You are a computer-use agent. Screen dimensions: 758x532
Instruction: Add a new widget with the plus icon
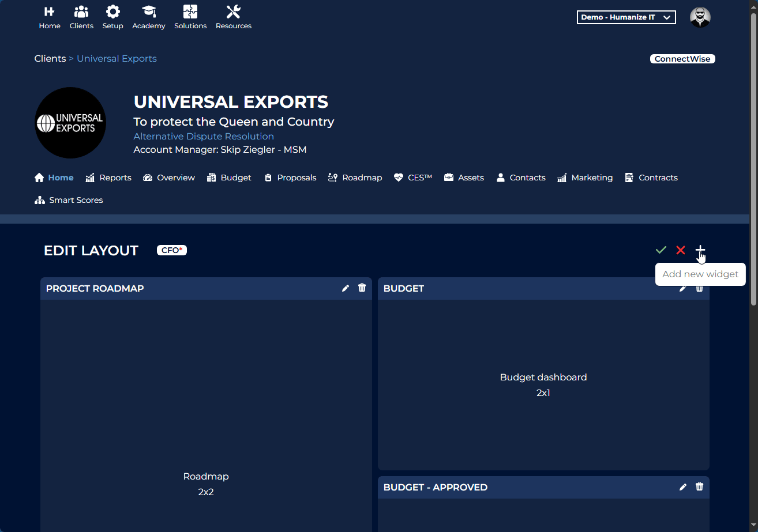pos(700,250)
